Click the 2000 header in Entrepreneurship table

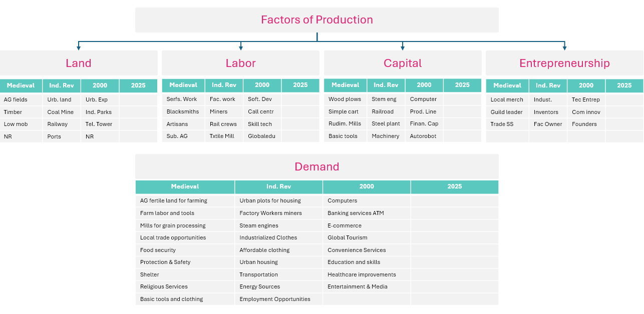586,85
